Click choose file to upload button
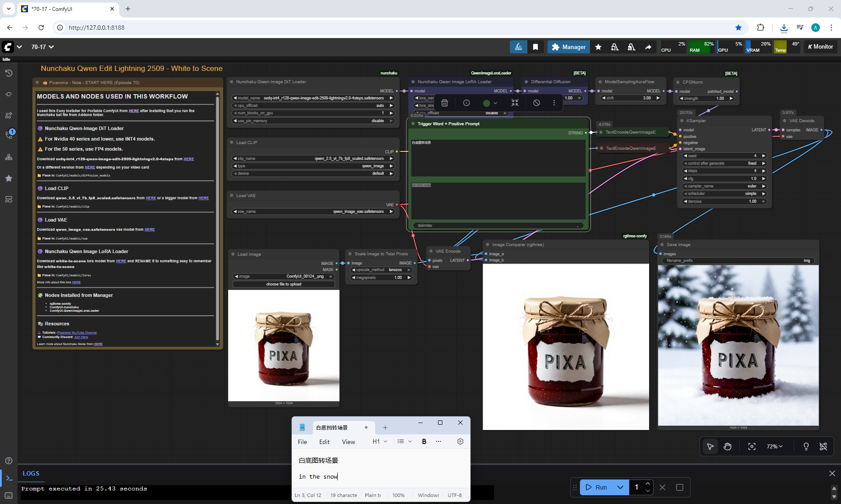Image resolution: width=841 pixels, height=504 pixels. pos(283,284)
